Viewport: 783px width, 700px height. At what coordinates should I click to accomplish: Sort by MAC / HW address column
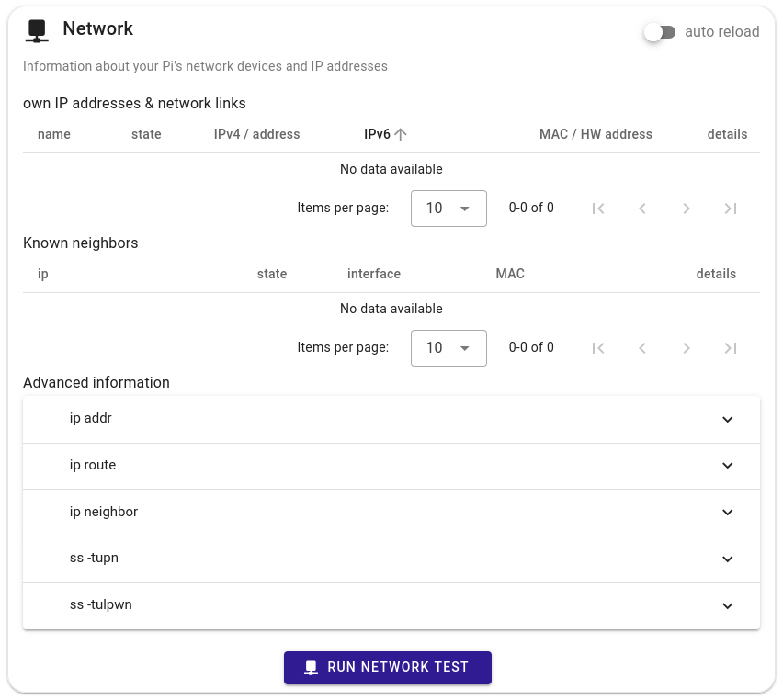pyautogui.click(x=596, y=134)
